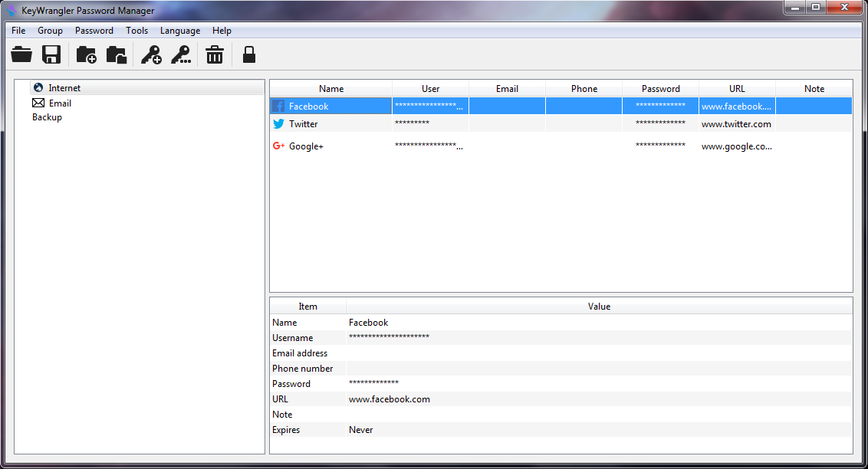This screenshot has height=469, width=868.
Task: Lock the database with padlock icon
Action: point(249,54)
